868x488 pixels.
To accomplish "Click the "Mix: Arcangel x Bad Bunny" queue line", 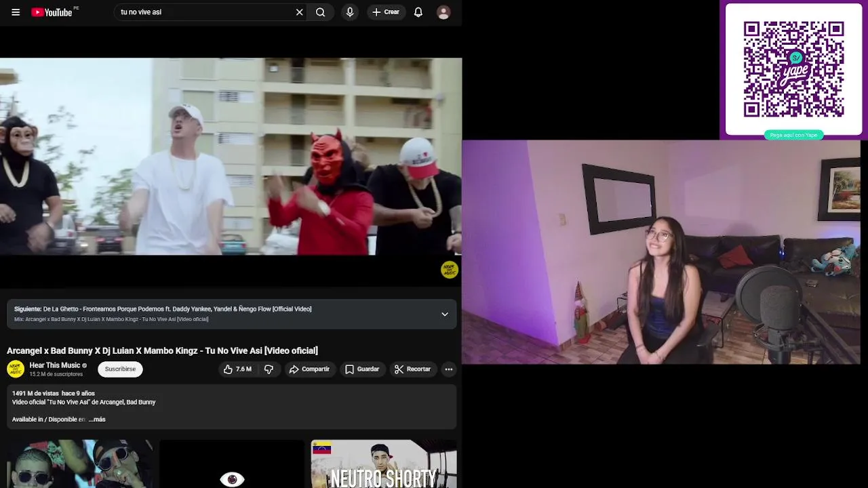I will point(111,319).
